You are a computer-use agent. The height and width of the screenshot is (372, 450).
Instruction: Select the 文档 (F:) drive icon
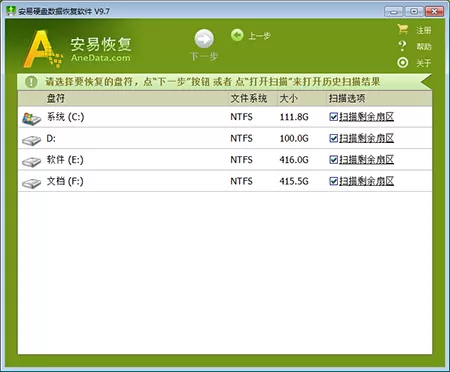31,183
